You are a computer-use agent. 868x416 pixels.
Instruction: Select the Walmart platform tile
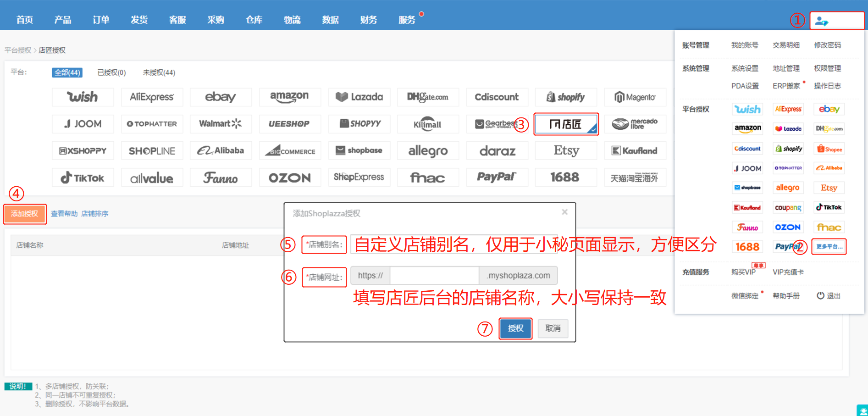[x=221, y=124]
